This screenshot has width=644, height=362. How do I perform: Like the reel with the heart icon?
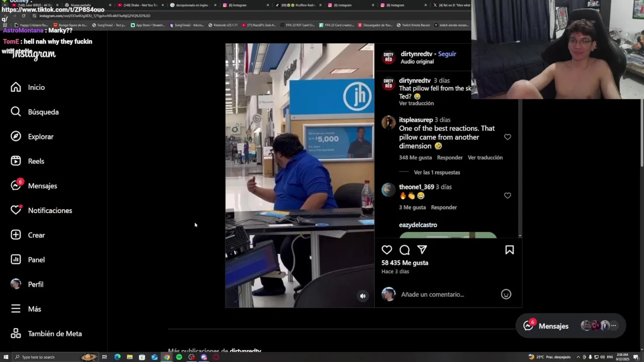point(386,250)
